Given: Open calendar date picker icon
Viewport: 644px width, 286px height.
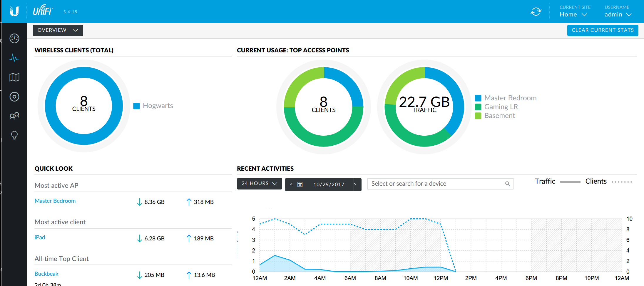Looking at the screenshot, I should 300,184.
